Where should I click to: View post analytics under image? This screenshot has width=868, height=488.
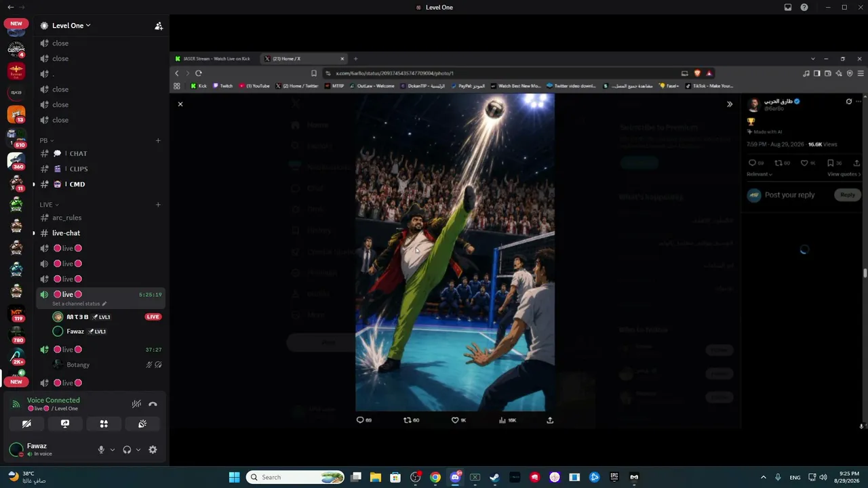tap(507, 420)
